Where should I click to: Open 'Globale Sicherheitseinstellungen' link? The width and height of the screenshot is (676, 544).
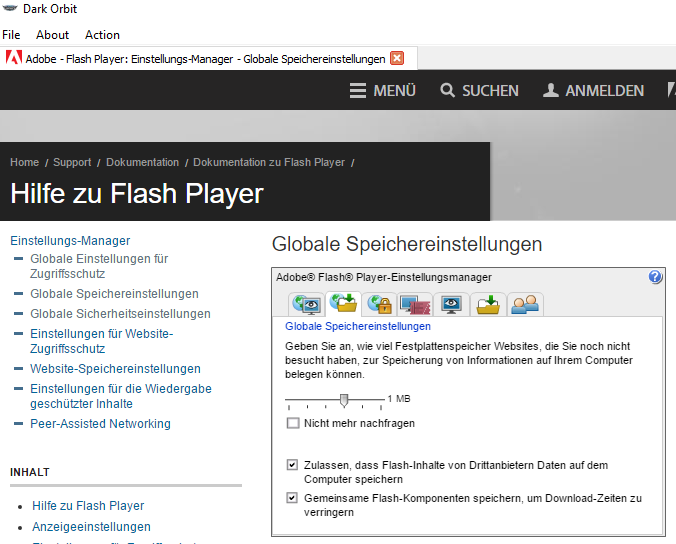tap(120, 314)
